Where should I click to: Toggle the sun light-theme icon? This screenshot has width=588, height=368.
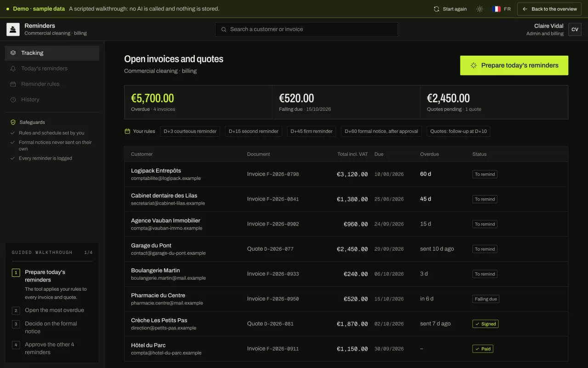[480, 9]
